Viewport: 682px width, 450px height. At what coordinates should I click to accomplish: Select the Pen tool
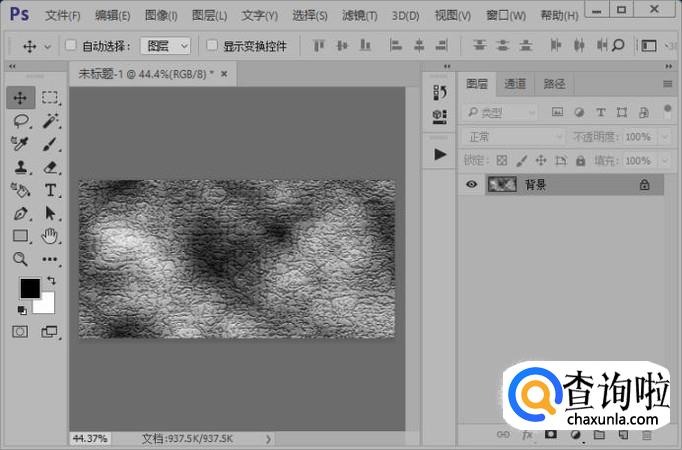point(20,213)
